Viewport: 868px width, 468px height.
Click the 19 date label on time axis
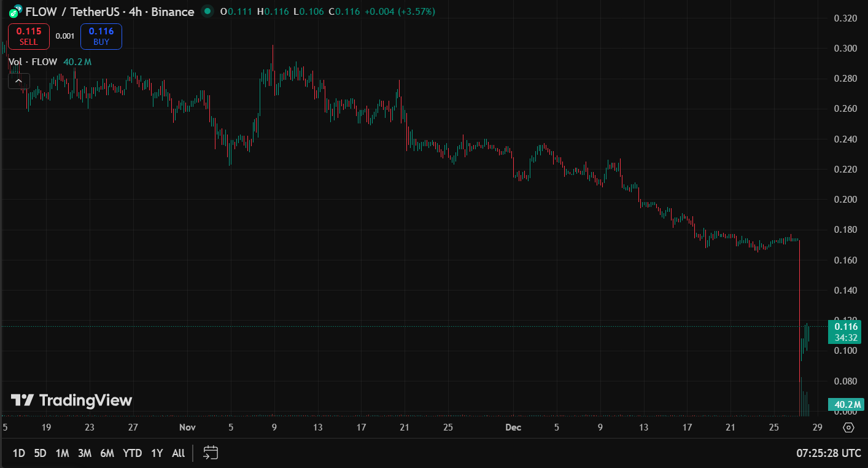[46, 427]
